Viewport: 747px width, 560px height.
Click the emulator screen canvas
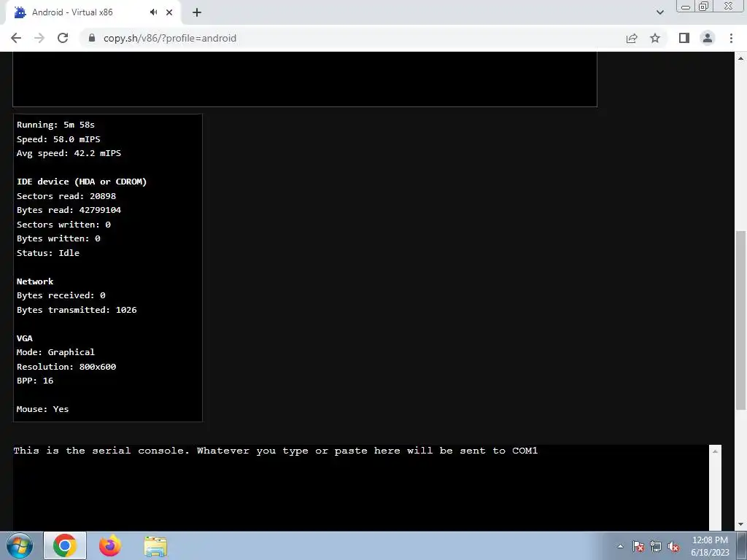click(x=305, y=79)
